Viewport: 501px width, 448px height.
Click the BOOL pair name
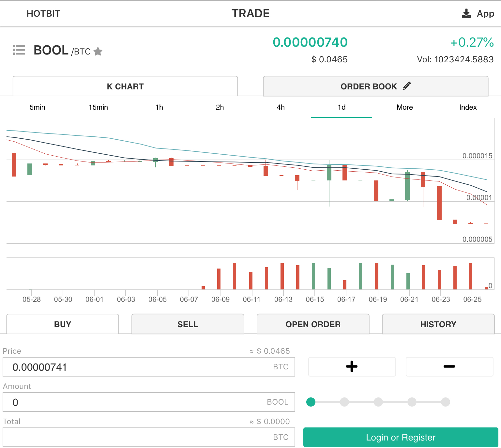pyautogui.click(x=51, y=50)
